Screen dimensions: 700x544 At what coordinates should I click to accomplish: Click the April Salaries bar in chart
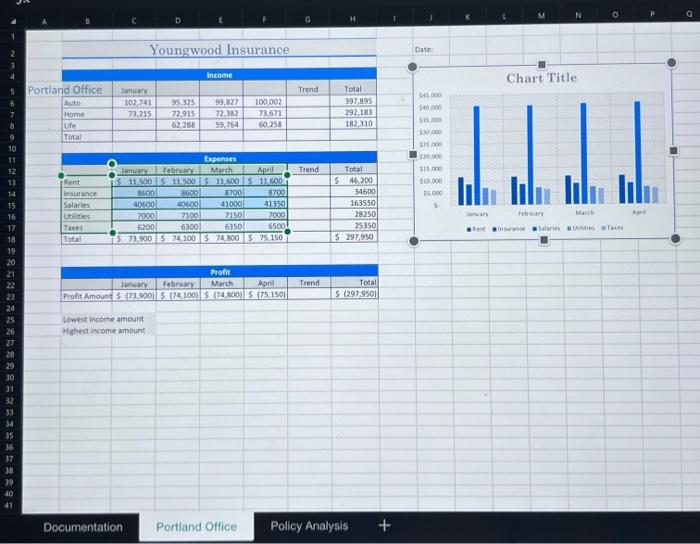[638, 152]
